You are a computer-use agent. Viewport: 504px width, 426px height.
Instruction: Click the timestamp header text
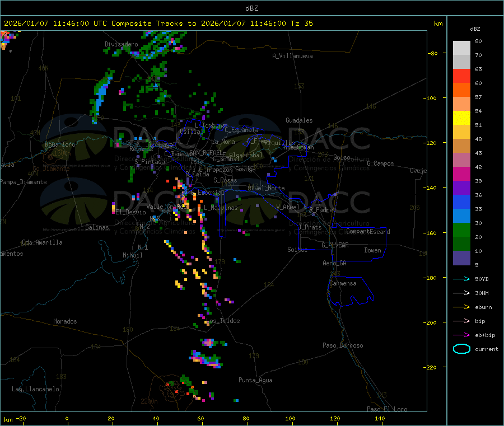pos(158,24)
